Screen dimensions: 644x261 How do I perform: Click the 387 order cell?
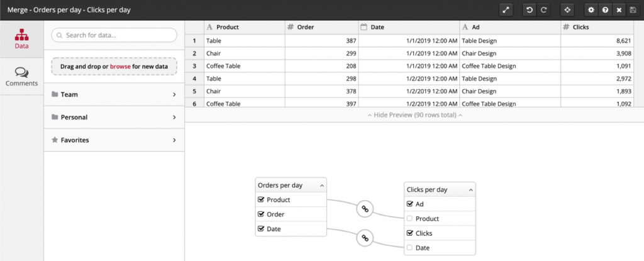321,41
